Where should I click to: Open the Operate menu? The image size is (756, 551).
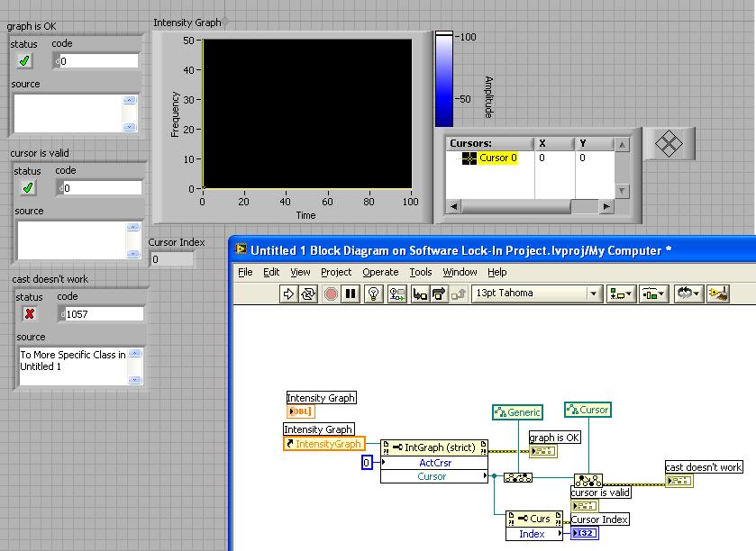coord(380,272)
